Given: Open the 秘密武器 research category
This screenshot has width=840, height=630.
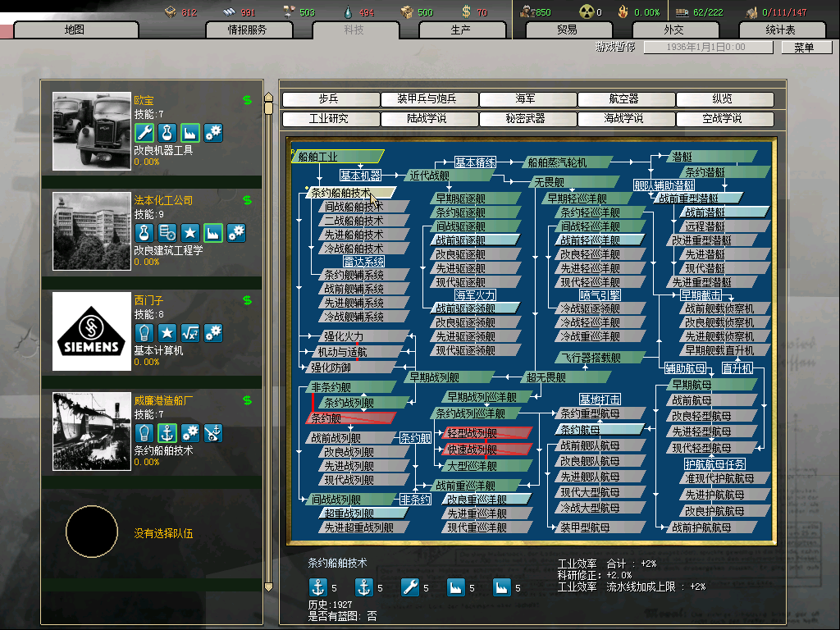Looking at the screenshot, I should click(x=525, y=119).
